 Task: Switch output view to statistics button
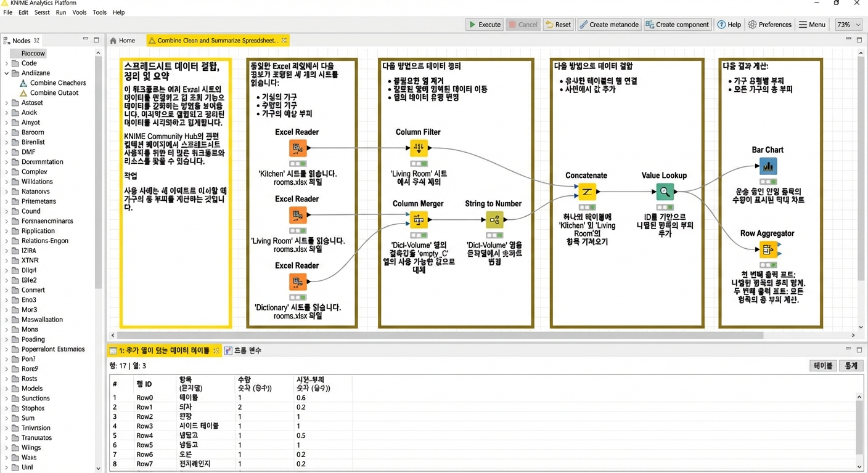(851, 366)
